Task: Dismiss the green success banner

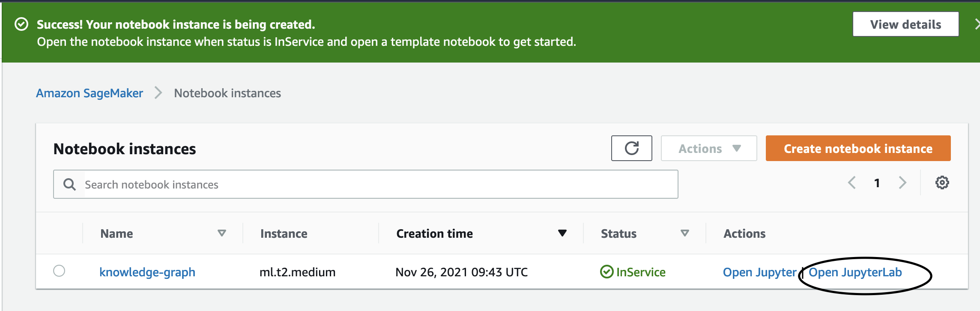Action: tap(976, 24)
